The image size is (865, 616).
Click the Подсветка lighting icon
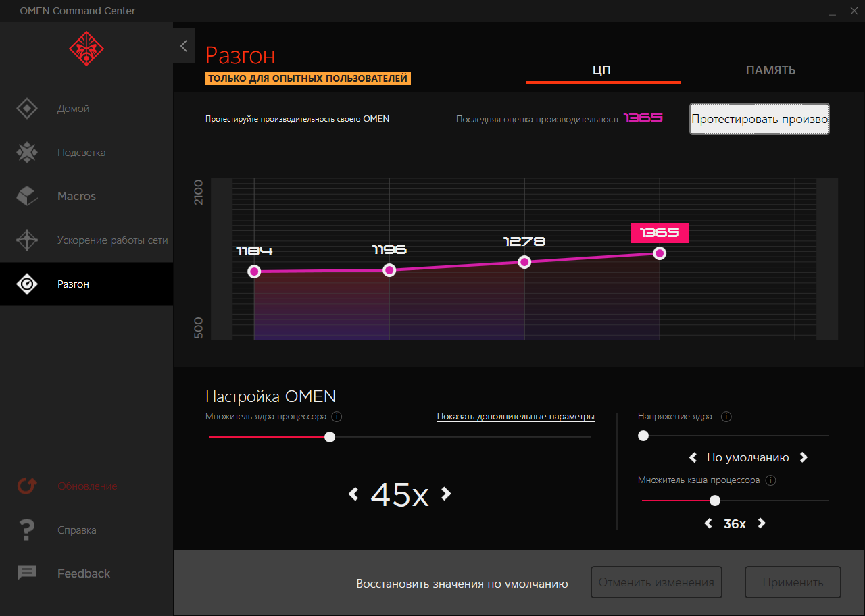pos(27,153)
